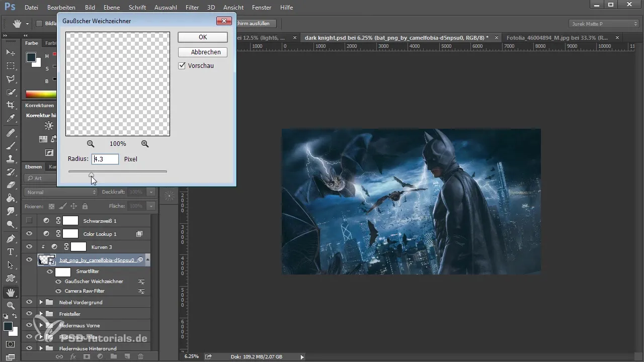Select the Crop tool

point(10,105)
